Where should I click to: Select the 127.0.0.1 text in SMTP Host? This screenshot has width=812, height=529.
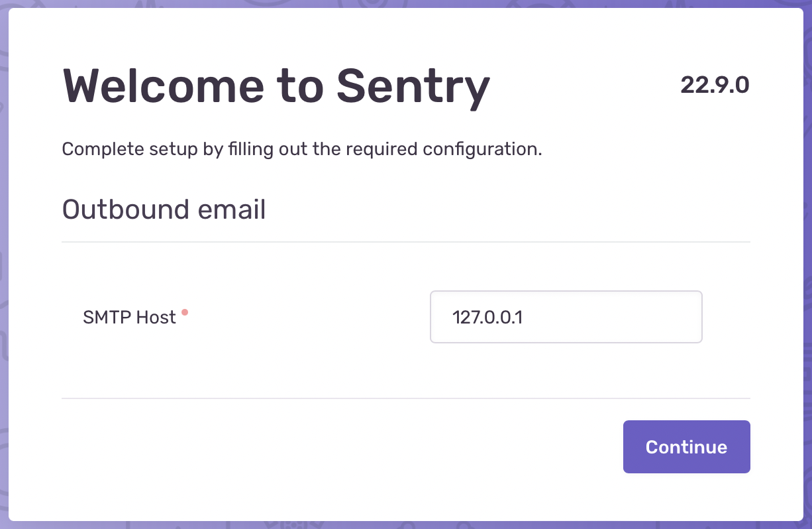pos(488,318)
